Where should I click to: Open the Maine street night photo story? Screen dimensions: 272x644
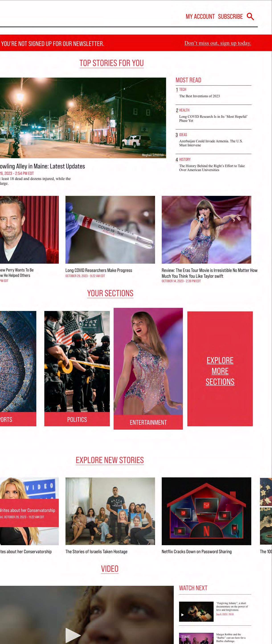pos(83,118)
